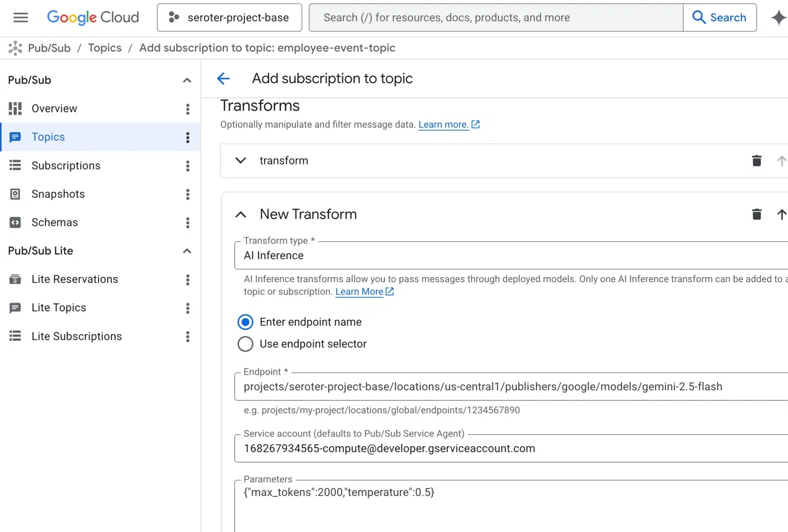788x532 pixels.
Task: Focus the top resource search box
Action: click(496, 17)
